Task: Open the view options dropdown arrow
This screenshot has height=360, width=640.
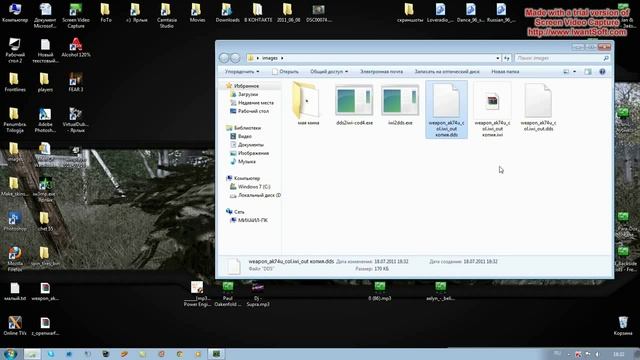Action: pyautogui.click(x=574, y=71)
